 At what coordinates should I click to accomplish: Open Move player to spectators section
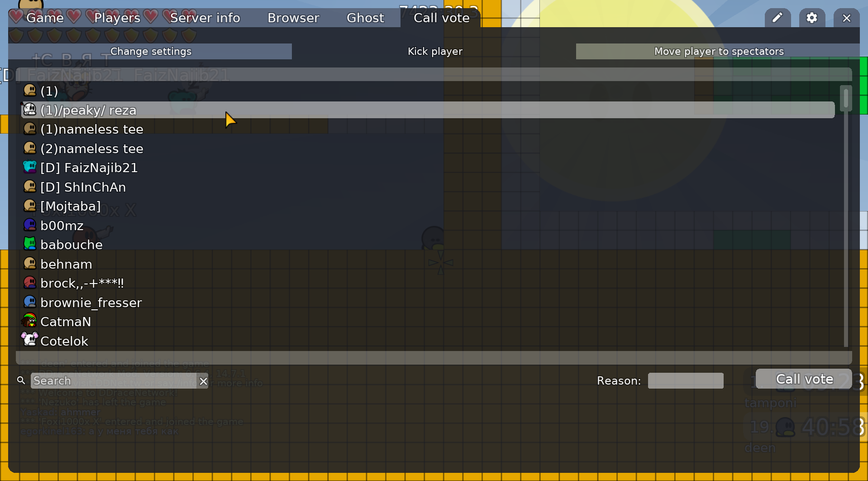click(x=718, y=51)
